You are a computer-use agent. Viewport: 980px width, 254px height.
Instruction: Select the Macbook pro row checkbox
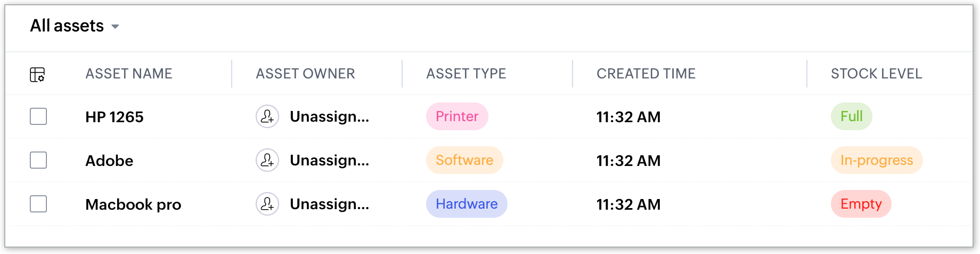38,204
